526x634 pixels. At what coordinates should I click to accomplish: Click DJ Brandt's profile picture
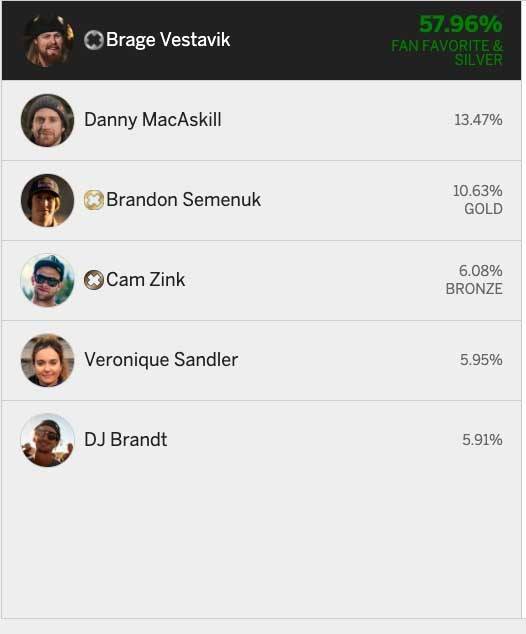pos(48,440)
